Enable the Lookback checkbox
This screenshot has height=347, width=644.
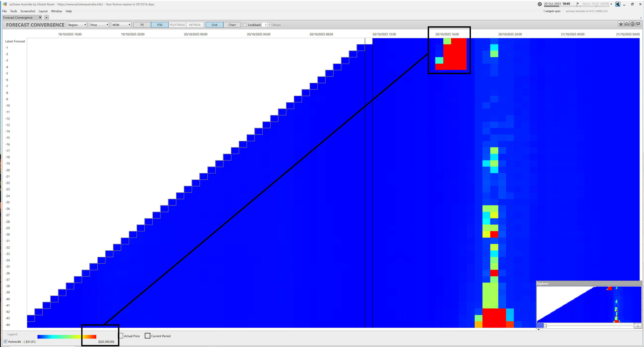click(245, 25)
